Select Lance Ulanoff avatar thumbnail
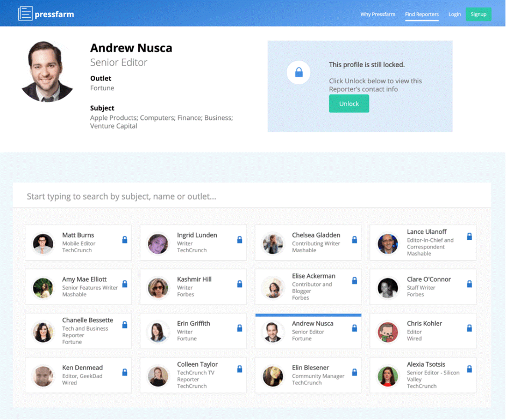Image resolution: width=506 pixels, height=420 pixels. click(x=388, y=244)
